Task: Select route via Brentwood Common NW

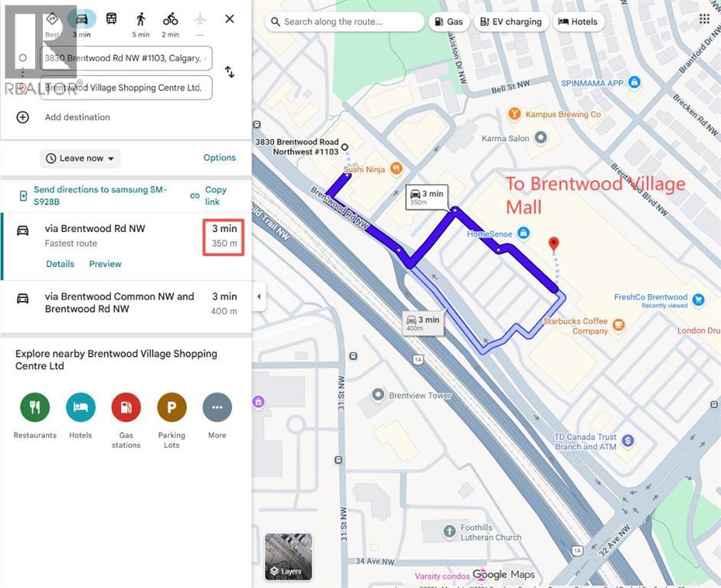Action: pyautogui.click(x=126, y=303)
